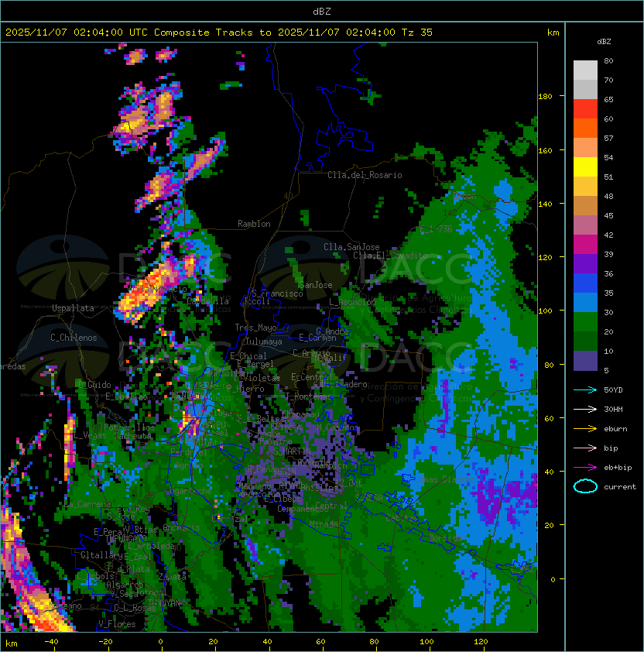Click the 'C_Chilenos' map label

pyautogui.click(x=74, y=338)
